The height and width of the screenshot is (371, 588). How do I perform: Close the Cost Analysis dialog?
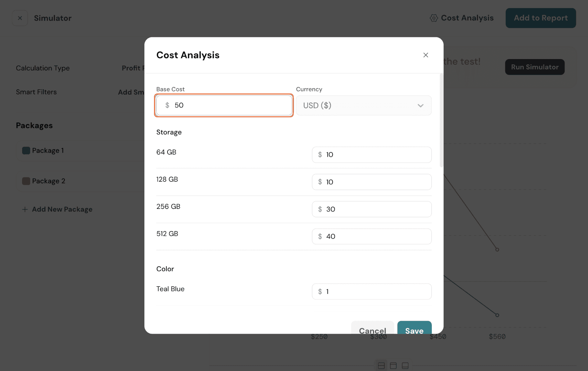pyautogui.click(x=426, y=55)
